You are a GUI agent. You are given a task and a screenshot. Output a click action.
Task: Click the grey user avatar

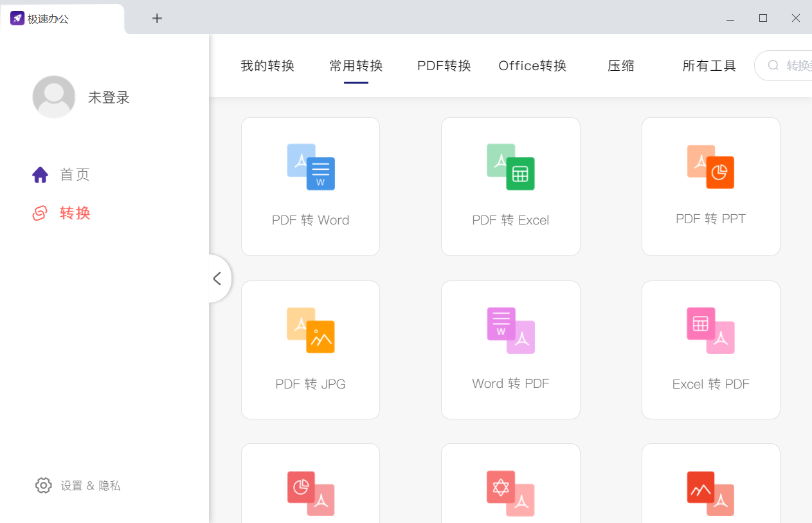(x=54, y=97)
